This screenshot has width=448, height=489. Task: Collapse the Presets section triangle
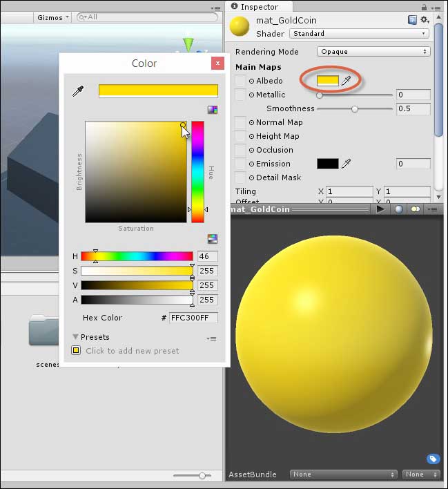click(75, 337)
